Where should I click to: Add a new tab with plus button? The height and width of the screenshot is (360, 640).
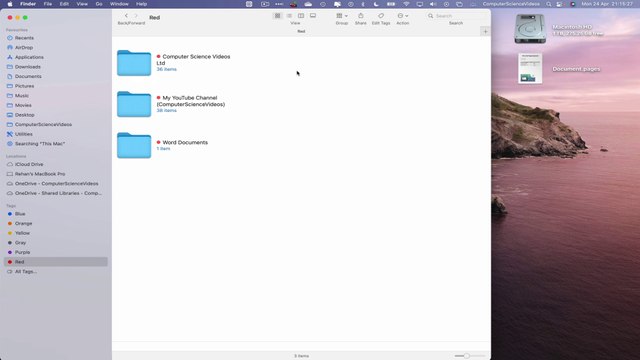click(x=485, y=31)
